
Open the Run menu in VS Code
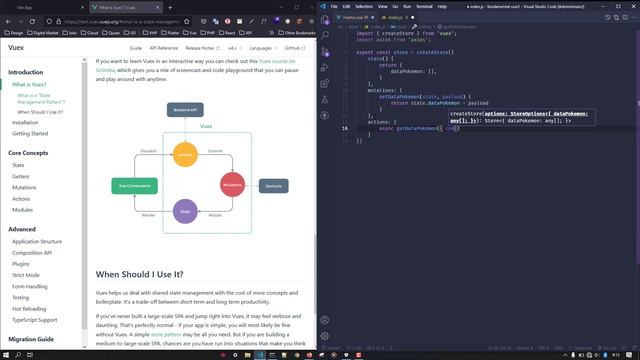coord(407,7)
